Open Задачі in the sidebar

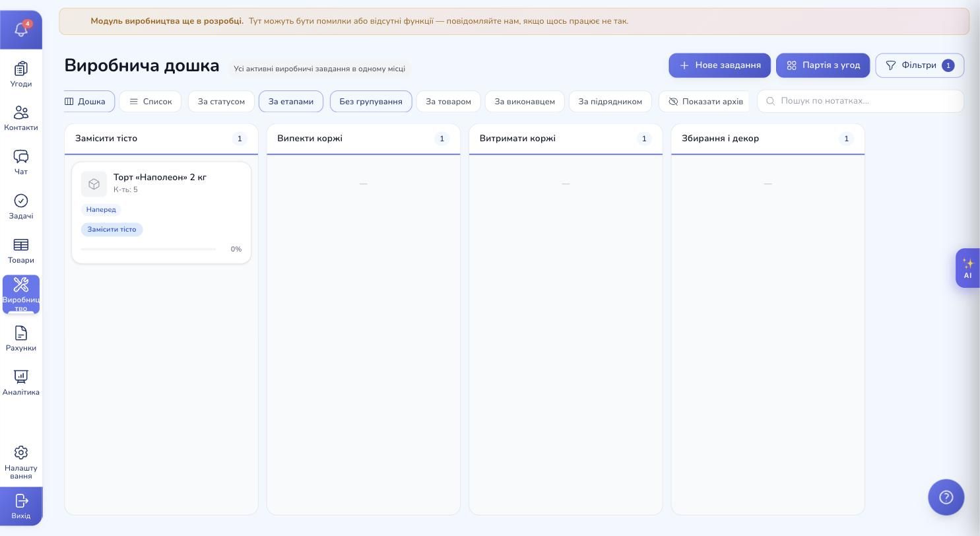(x=21, y=207)
